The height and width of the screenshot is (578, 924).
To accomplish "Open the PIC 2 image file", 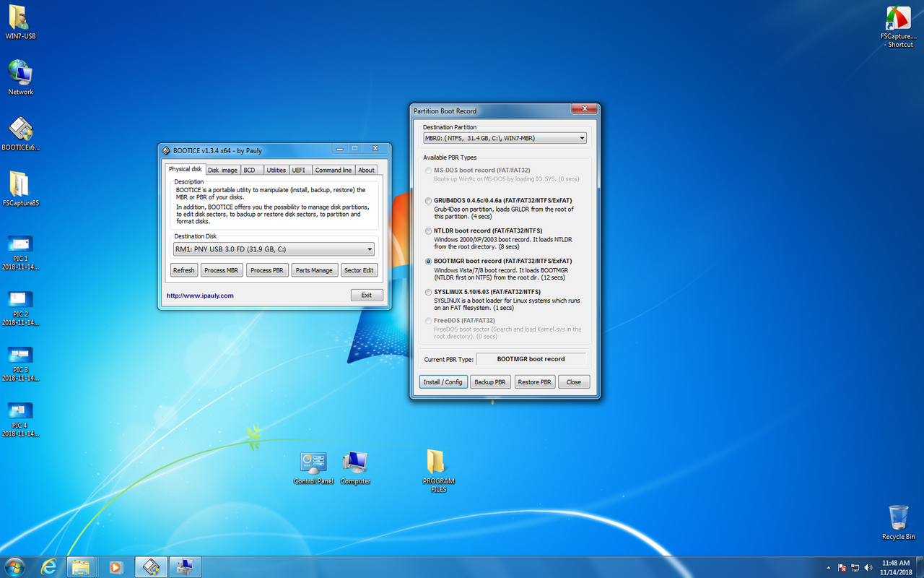I will point(20,309).
